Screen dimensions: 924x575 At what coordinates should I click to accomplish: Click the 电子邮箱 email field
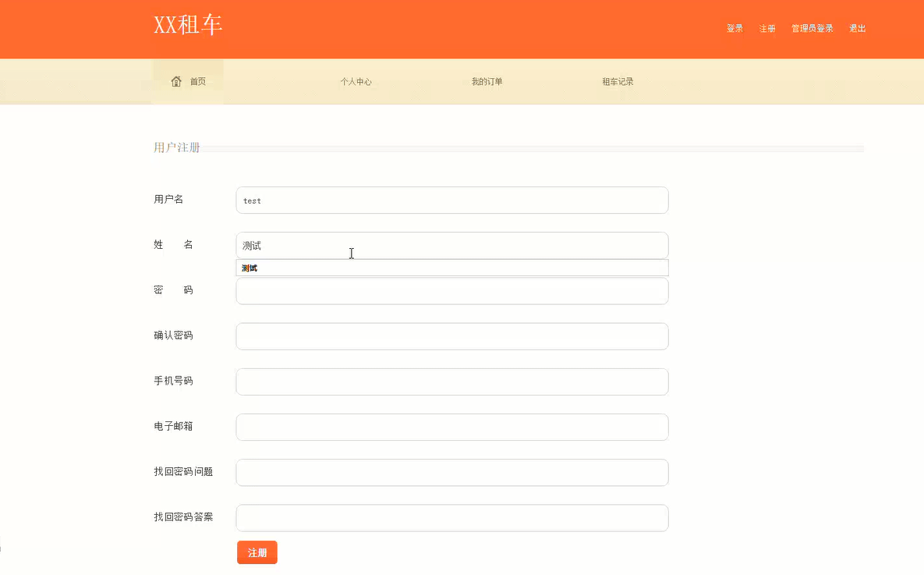pyautogui.click(x=451, y=427)
